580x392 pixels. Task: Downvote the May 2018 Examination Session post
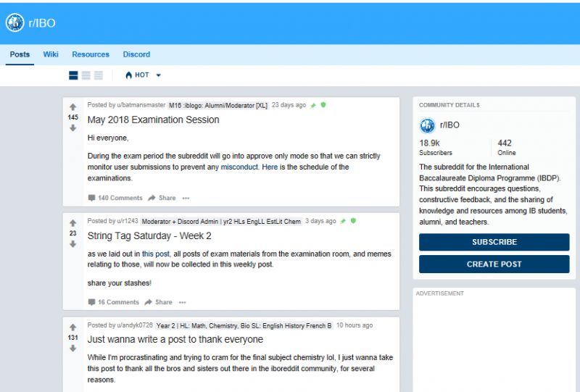coord(73,128)
